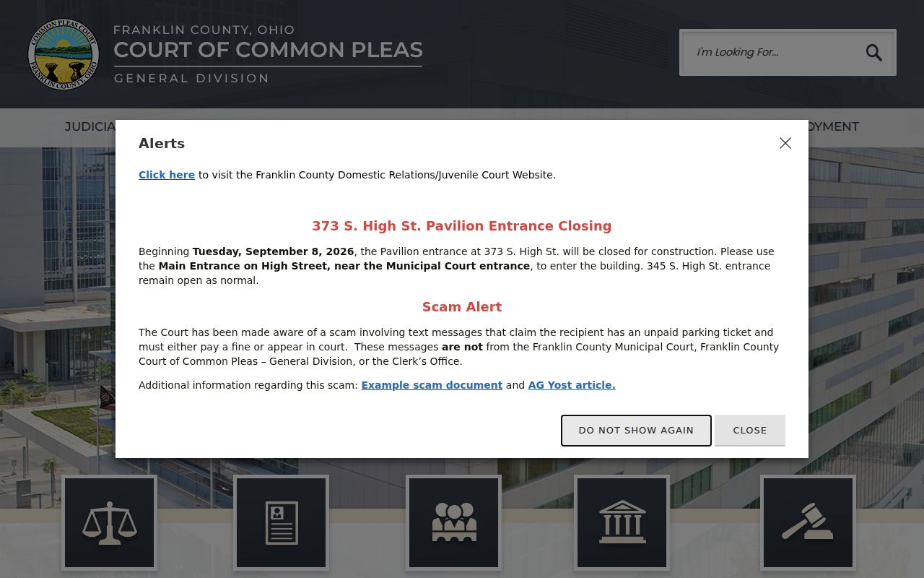Click the Court of Common Pleas title
Viewport: 924px width, 578px height.
coord(268,50)
